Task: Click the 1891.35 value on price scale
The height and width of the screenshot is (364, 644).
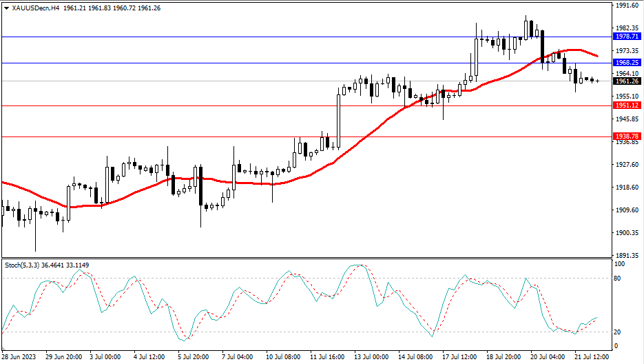Action: pyautogui.click(x=627, y=255)
